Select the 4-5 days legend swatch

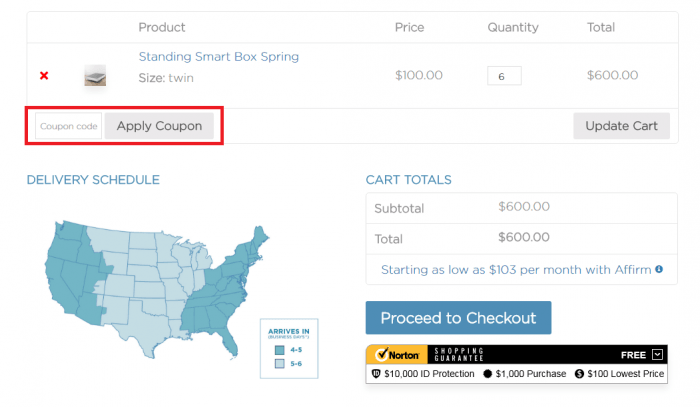(280, 350)
